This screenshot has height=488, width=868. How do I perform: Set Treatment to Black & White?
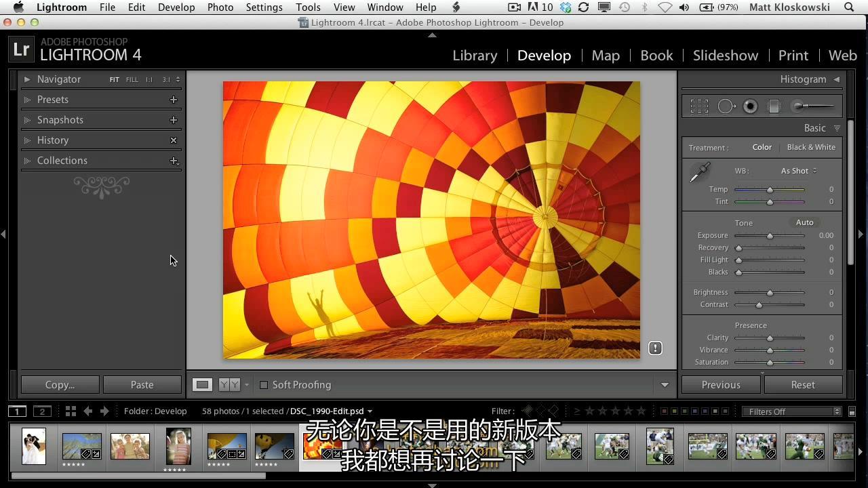pos(811,147)
